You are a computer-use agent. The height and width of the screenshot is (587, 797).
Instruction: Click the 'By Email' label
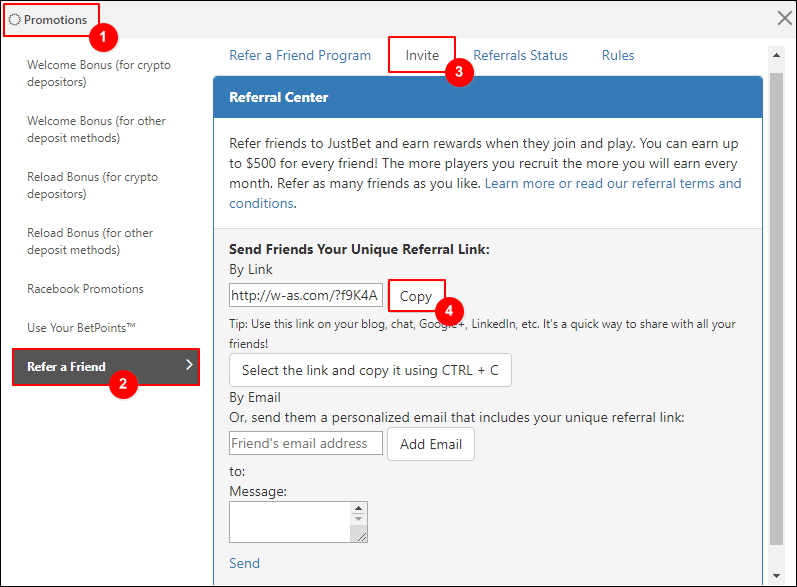pyautogui.click(x=255, y=397)
